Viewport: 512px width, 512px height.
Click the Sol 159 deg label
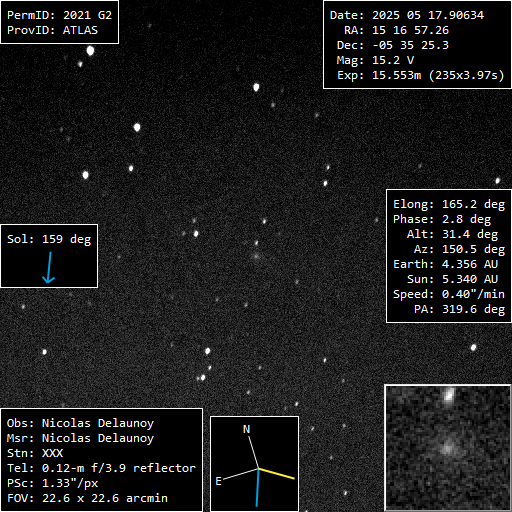point(49,239)
